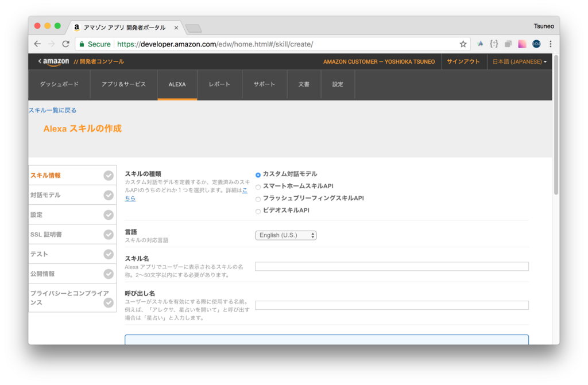
Task: Click the page vertical scrollbar
Action: 556,125
